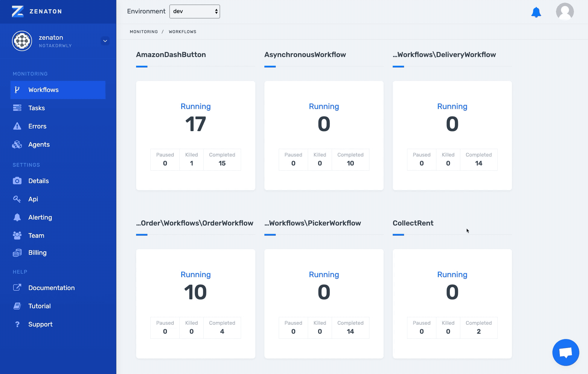Click Completed 14 in PickerWorkflow card
This screenshot has height=374, width=588.
pos(351,328)
